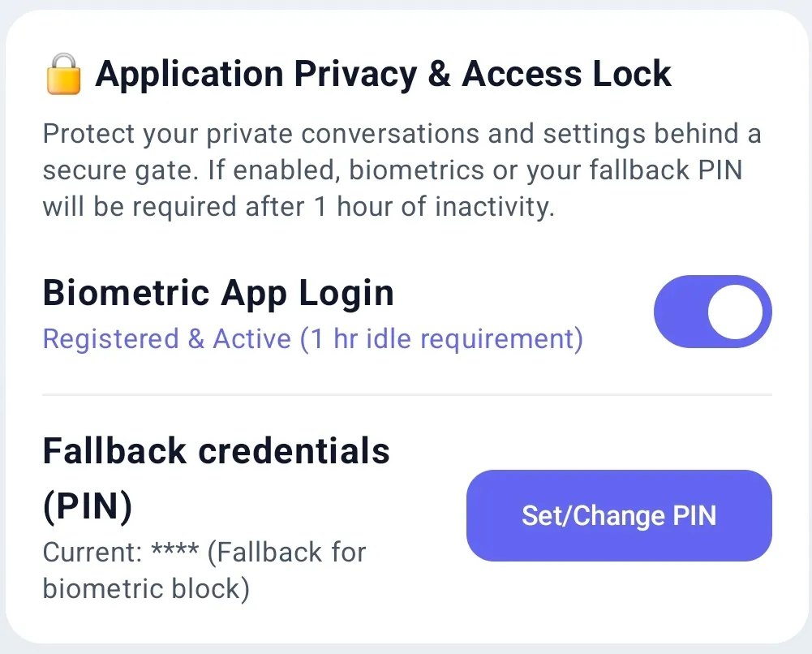Image resolution: width=812 pixels, height=654 pixels.
Task: Click the Biometric App Login label
Action: pyautogui.click(x=218, y=293)
